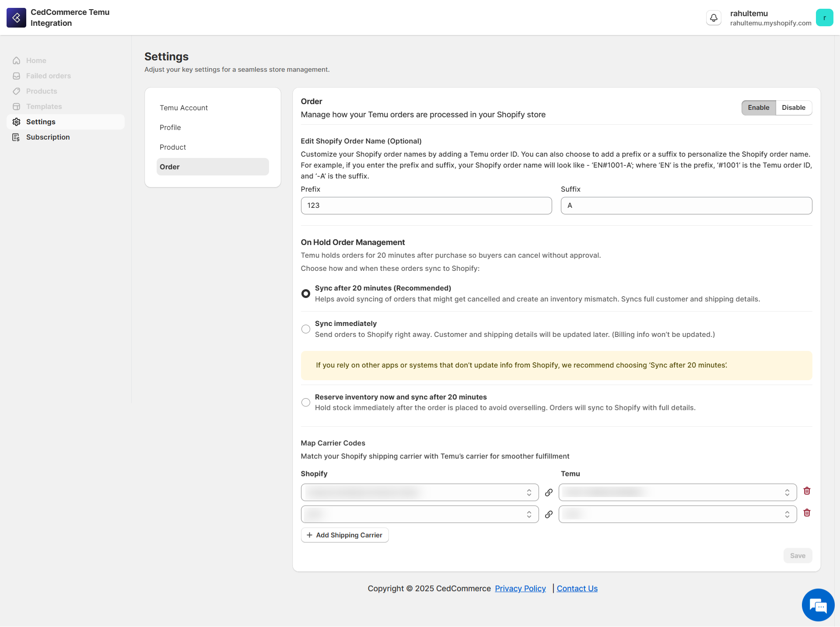Click the rahultemu.myshopify.com store name
The image size is (840, 627).
point(770,23)
